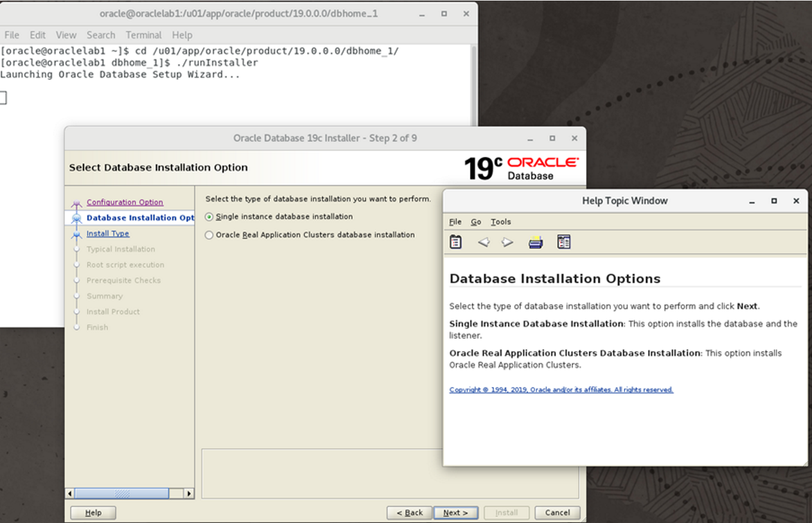Select Oracle Real Application Clusters installation radio
The image size is (812, 523).
tap(209, 235)
